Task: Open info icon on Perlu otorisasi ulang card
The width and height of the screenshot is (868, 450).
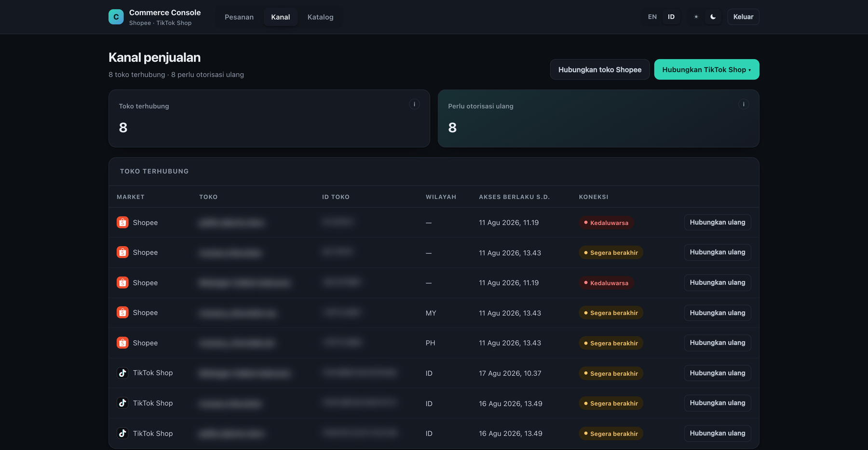Action: pos(744,104)
